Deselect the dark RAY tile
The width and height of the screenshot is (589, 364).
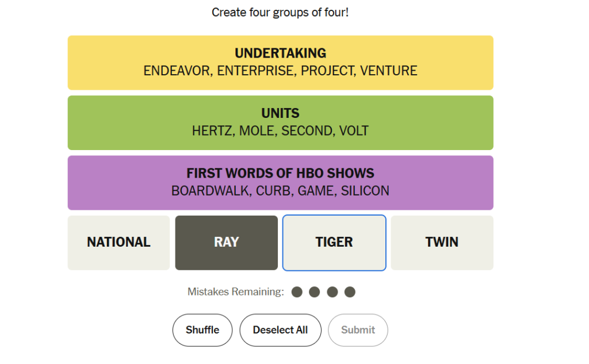click(226, 242)
